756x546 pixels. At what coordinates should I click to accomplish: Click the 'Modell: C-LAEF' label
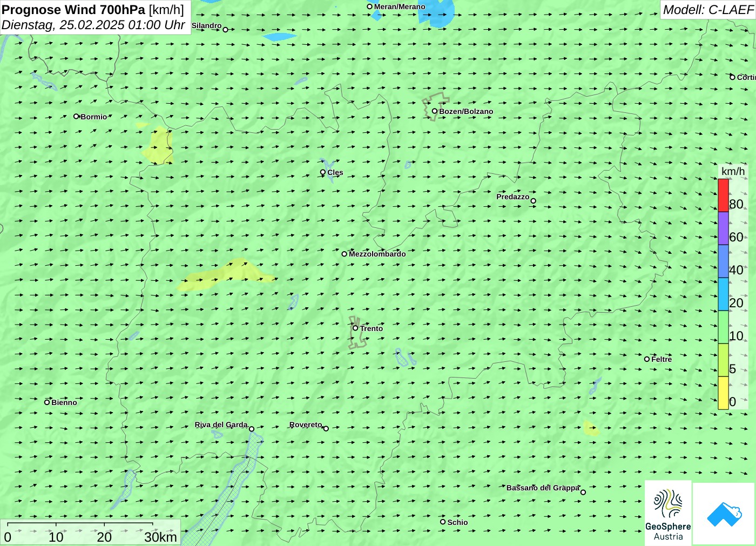tap(708, 10)
